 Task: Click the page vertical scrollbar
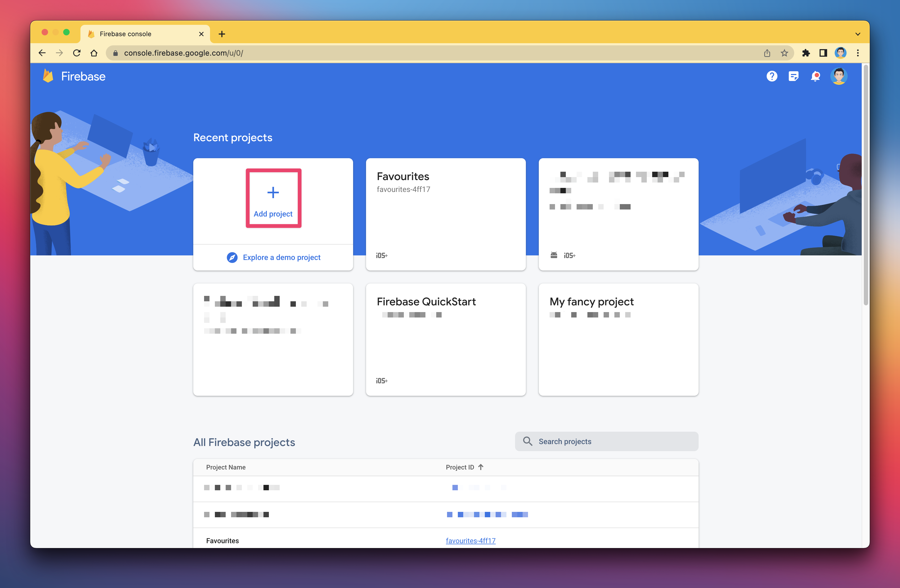coord(866,185)
